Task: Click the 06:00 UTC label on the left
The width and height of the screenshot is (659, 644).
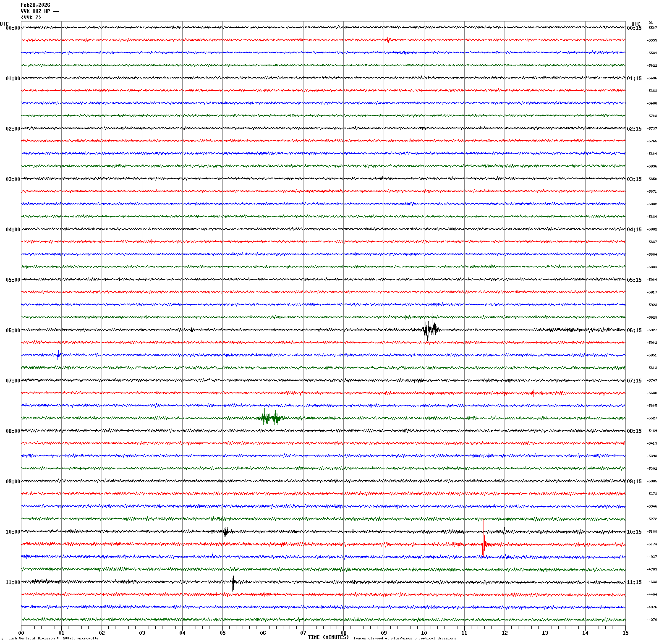Action: pos(13,330)
